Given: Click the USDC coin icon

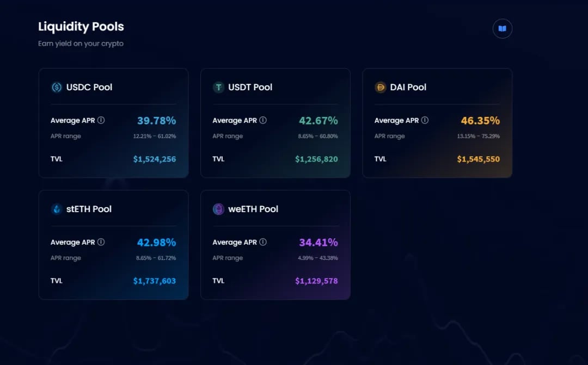Looking at the screenshot, I should (x=57, y=88).
